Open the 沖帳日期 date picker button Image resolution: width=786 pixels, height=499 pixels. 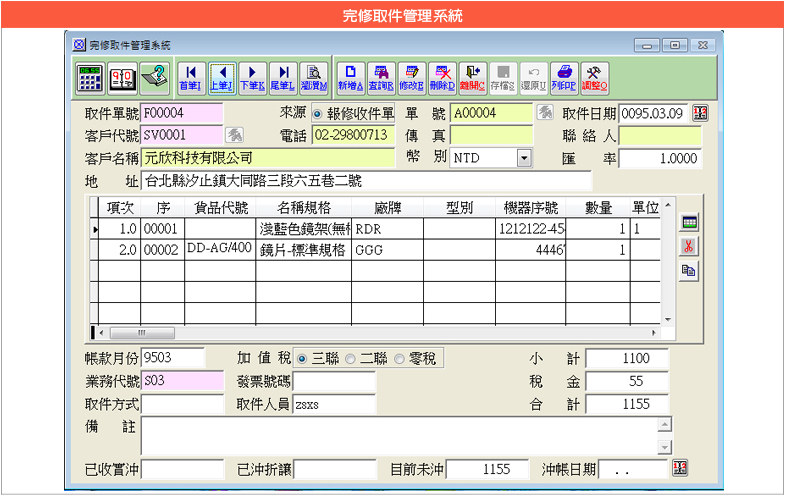(x=680, y=468)
